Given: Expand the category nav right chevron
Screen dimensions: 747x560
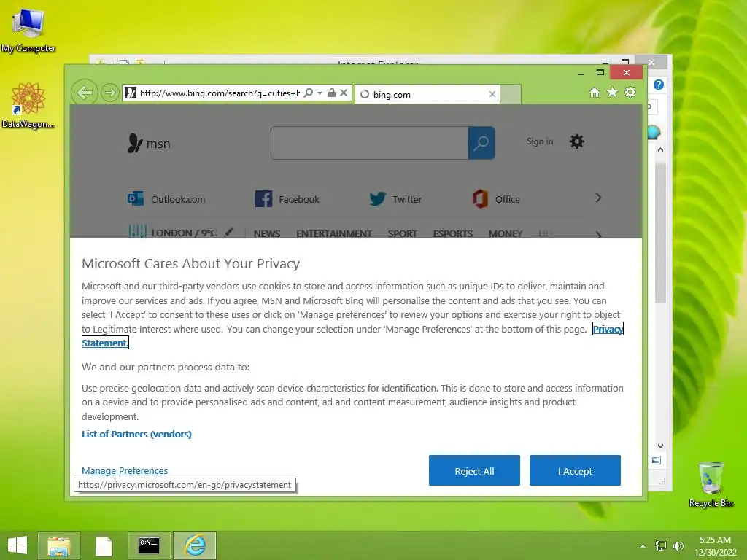Looking at the screenshot, I should pos(598,234).
